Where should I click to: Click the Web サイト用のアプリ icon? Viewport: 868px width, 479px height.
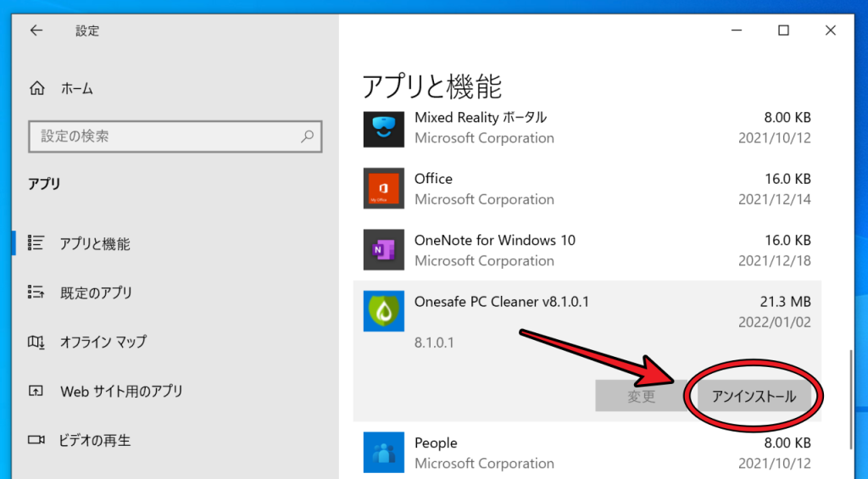[36, 391]
